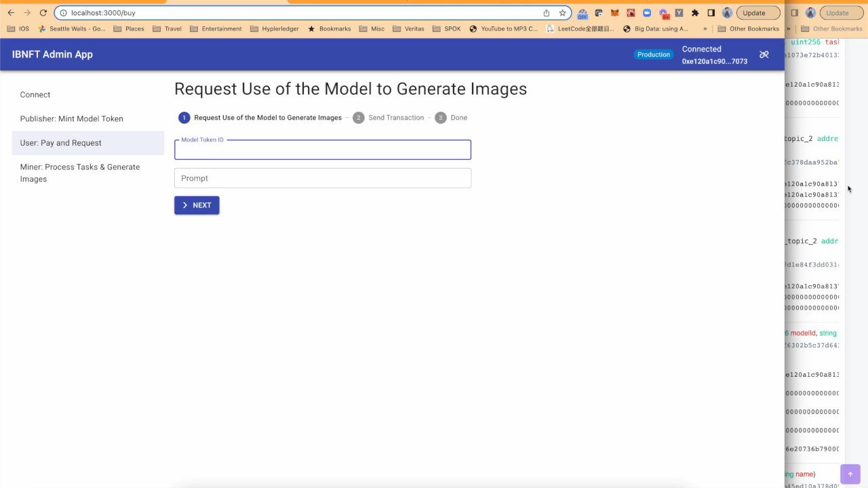Select step 3 Done in stepper
Screen dimensions: 868x488
click(451, 118)
